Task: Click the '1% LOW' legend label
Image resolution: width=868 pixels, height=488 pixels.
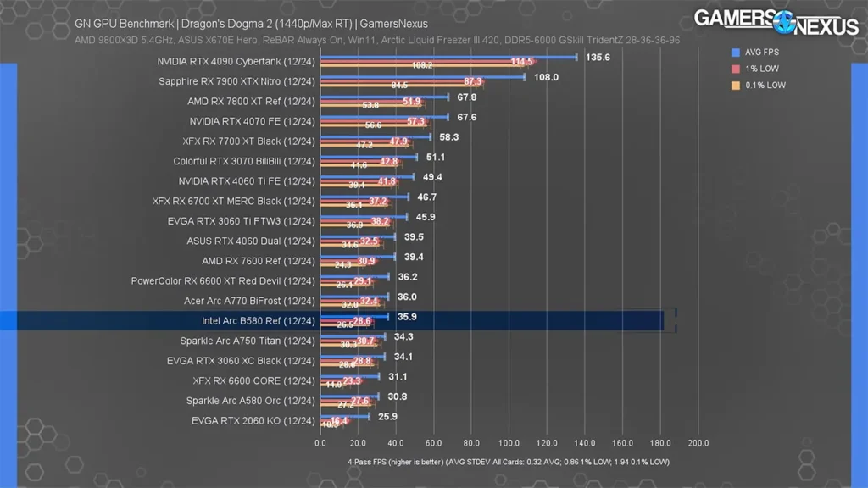Action: coord(762,69)
